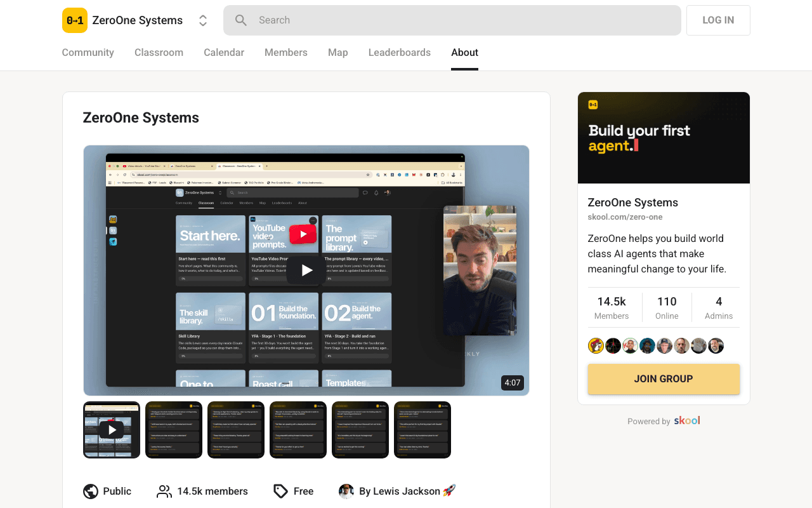The height and width of the screenshot is (508, 812).
Task: Click the 4:07 video duration badge
Action: (x=512, y=383)
